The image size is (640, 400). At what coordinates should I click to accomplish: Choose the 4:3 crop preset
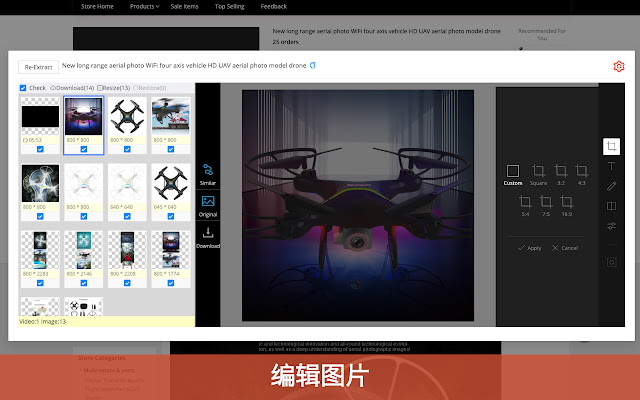(581, 174)
